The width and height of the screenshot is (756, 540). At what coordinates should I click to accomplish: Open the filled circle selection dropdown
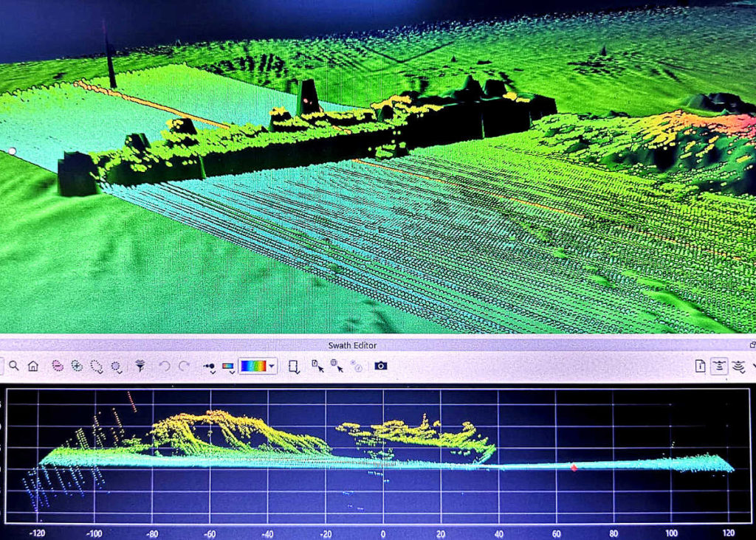[116, 367]
